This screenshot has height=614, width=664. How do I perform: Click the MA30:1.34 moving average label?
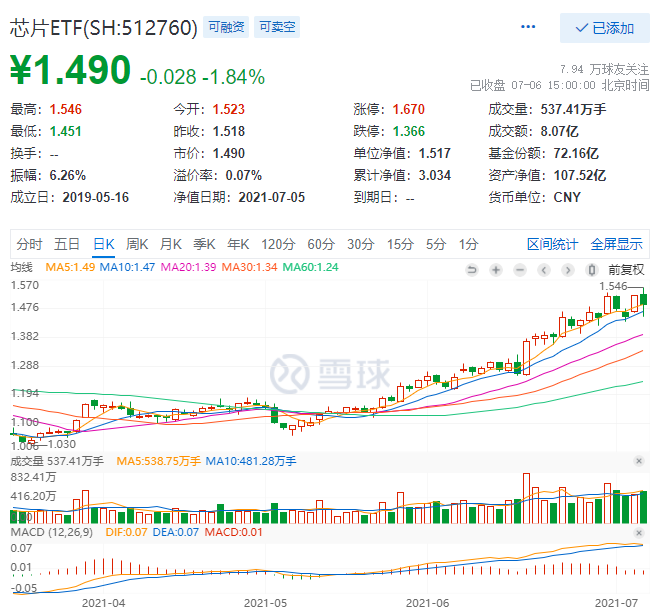point(249,267)
